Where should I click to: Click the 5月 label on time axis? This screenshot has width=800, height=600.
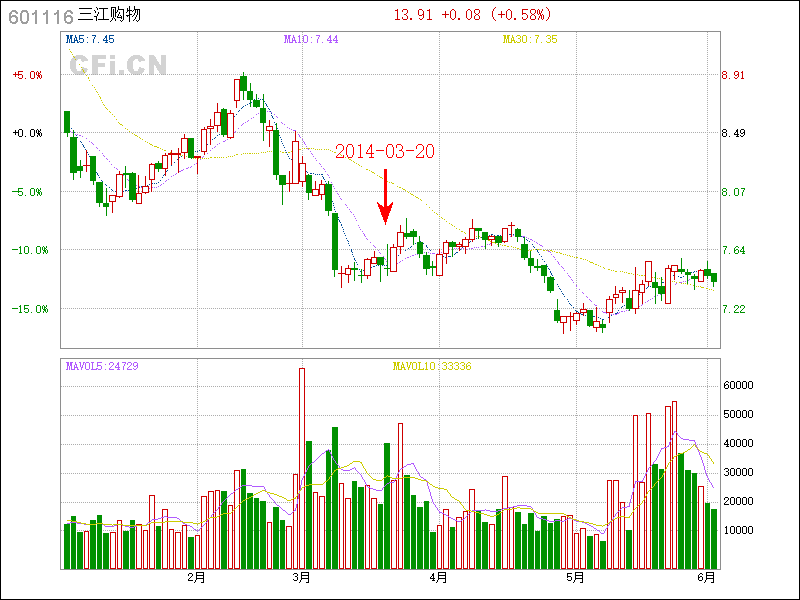coord(574,577)
